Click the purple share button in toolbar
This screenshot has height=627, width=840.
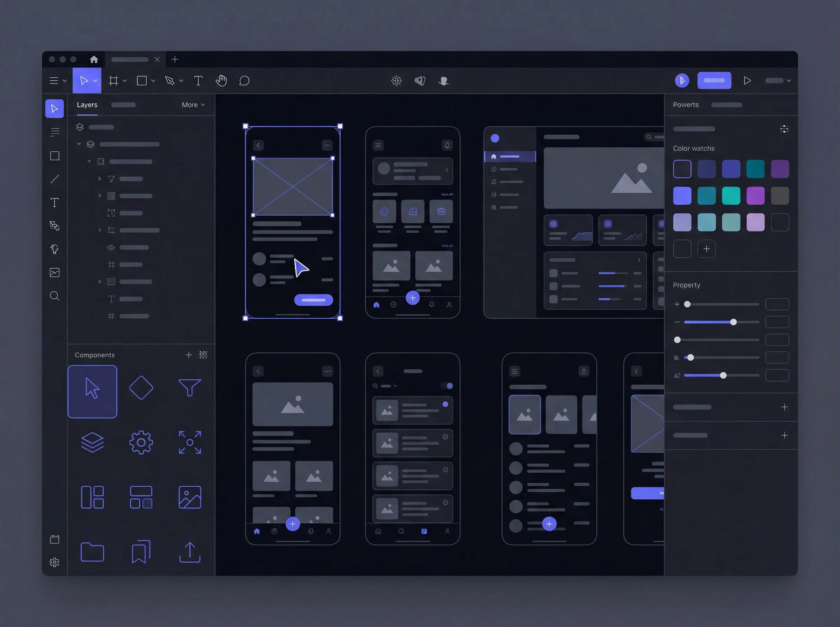click(714, 80)
